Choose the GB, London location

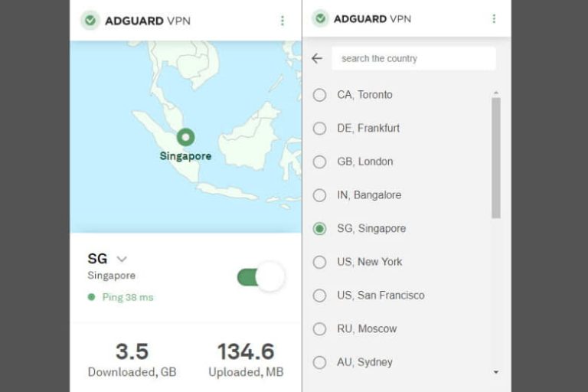coord(364,162)
